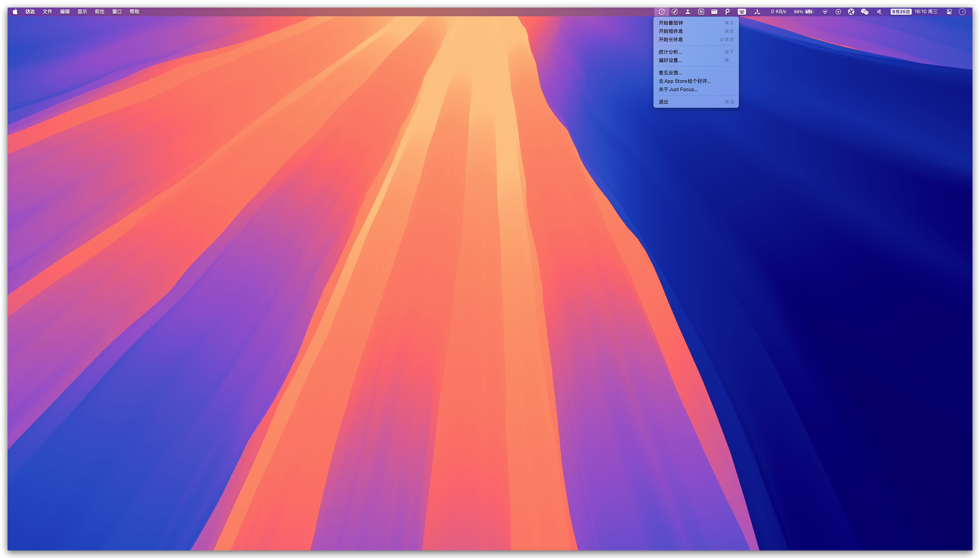
Task: Click the WeChat status icon
Action: (864, 12)
